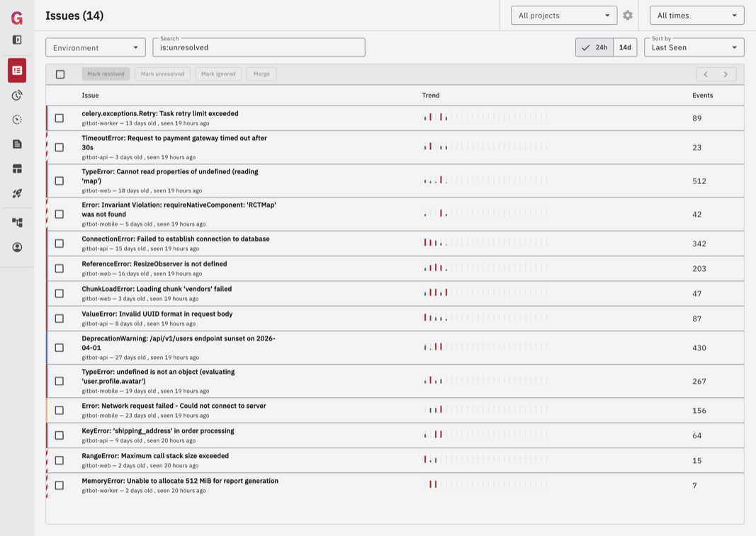Check the MemoryError issue checkbox
Viewport: 756px width, 536px height.
[60, 485]
